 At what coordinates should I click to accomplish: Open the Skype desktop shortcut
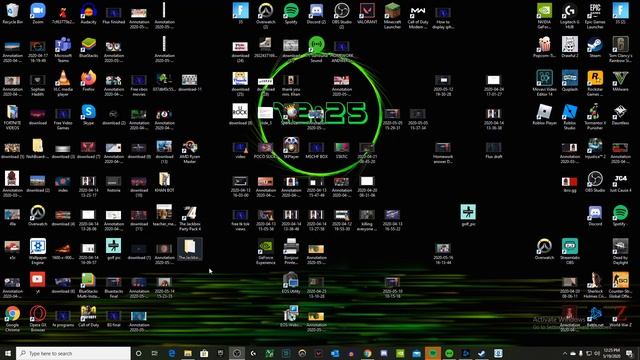88,115
